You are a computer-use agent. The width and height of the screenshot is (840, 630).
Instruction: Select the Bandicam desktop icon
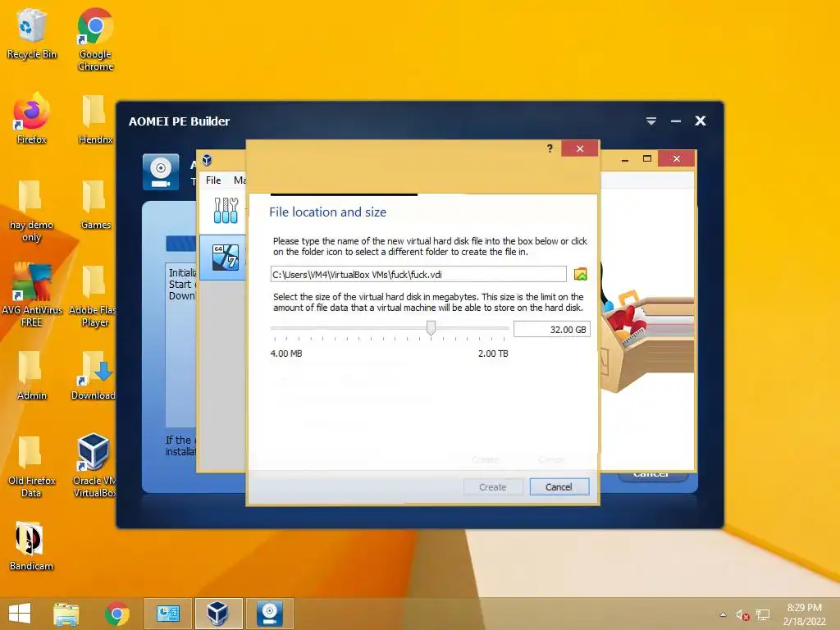click(x=30, y=546)
